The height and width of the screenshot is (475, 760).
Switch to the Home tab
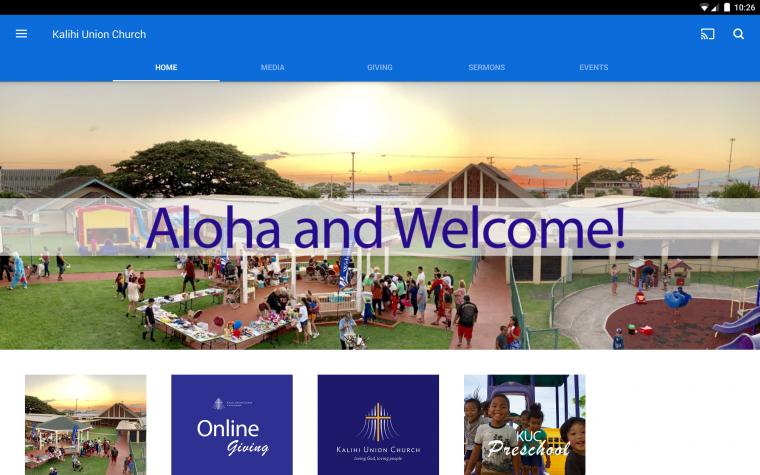pos(166,67)
